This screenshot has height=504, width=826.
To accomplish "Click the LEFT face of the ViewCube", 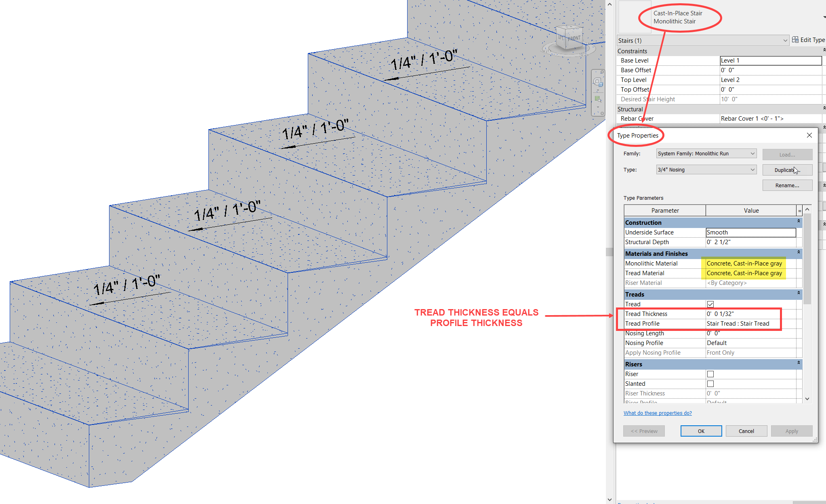I will point(561,38).
